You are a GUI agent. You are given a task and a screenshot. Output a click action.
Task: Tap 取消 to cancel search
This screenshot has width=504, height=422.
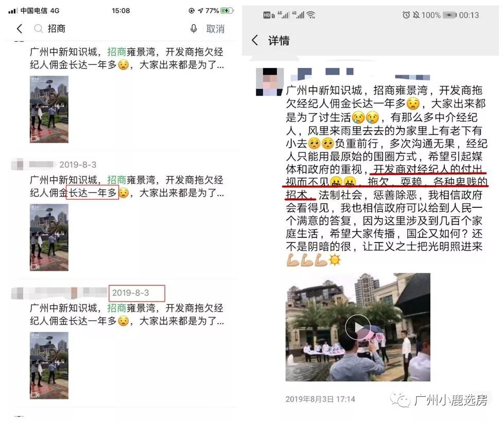[215, 29]
